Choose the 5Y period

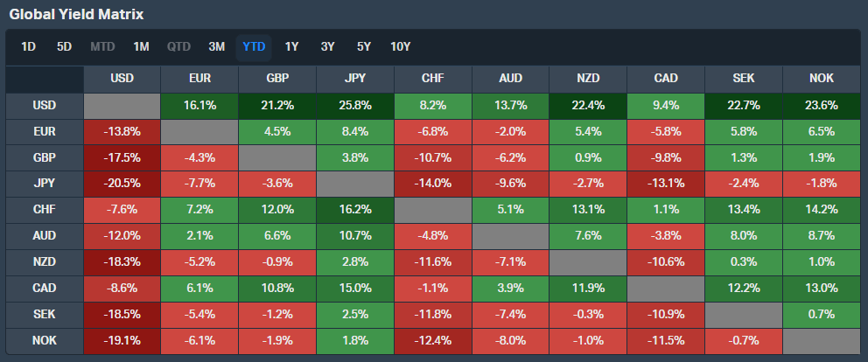pyautogui.click(x=363, y=46)
